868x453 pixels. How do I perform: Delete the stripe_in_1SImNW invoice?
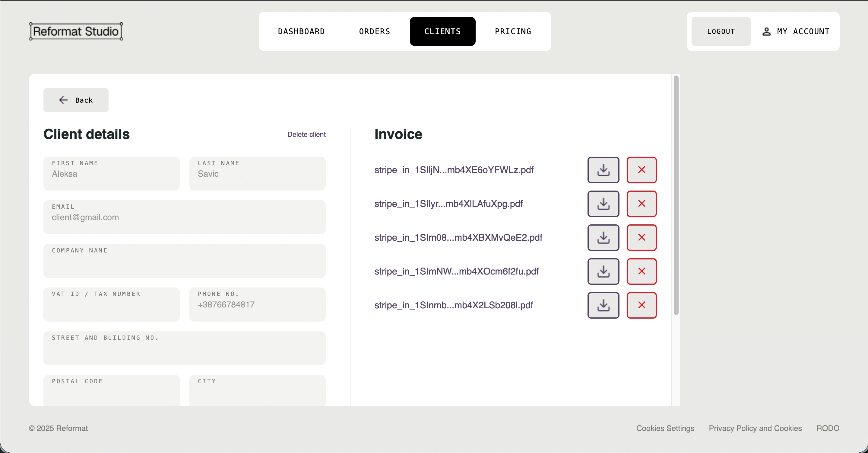pos(641,271)
